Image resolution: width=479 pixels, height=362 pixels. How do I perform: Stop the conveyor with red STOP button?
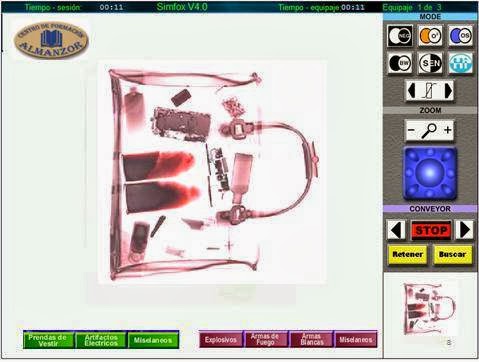[431, 230]
